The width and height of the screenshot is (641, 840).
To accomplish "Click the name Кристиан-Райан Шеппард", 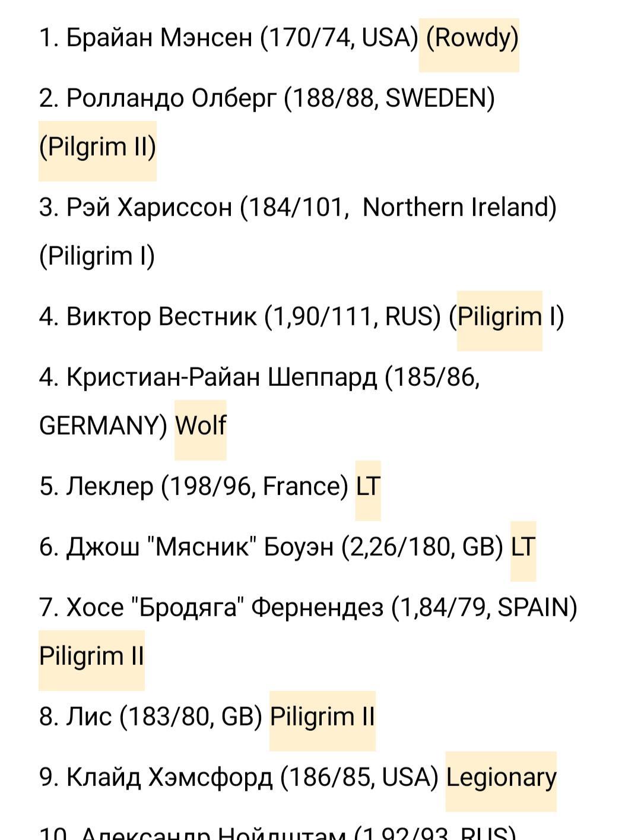I will (221, 377).
